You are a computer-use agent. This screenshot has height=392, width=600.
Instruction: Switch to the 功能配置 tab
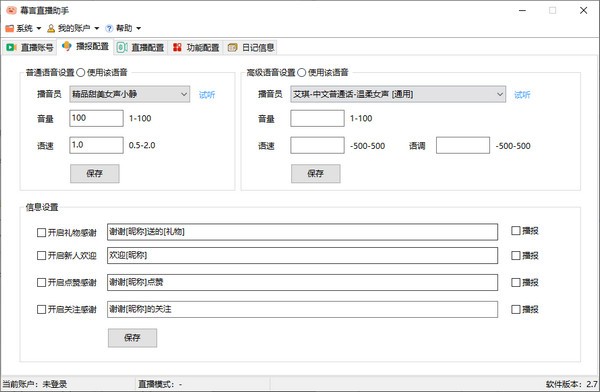tap(196, 47)
